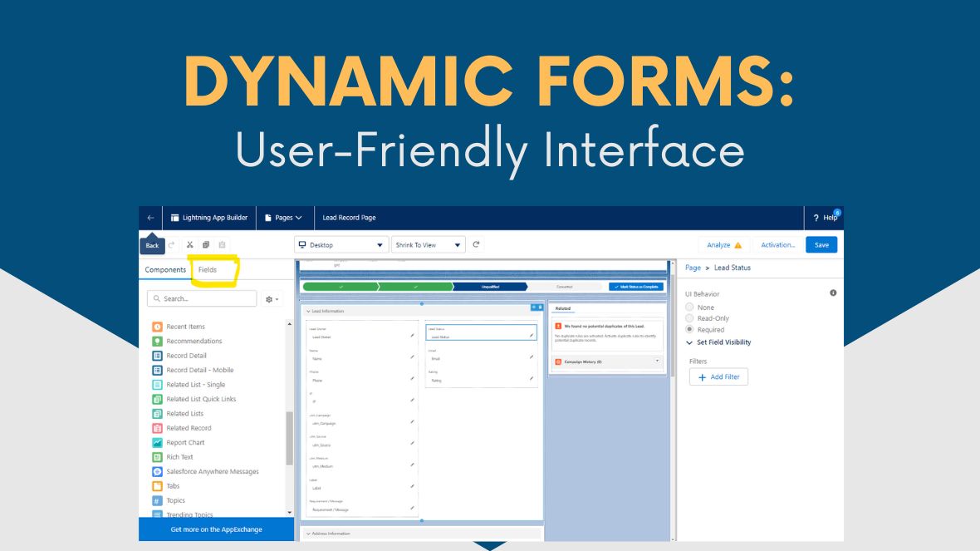
Task: Click the Page breadcrumb link
Action: pyautogui.click(x=693, y=268)
